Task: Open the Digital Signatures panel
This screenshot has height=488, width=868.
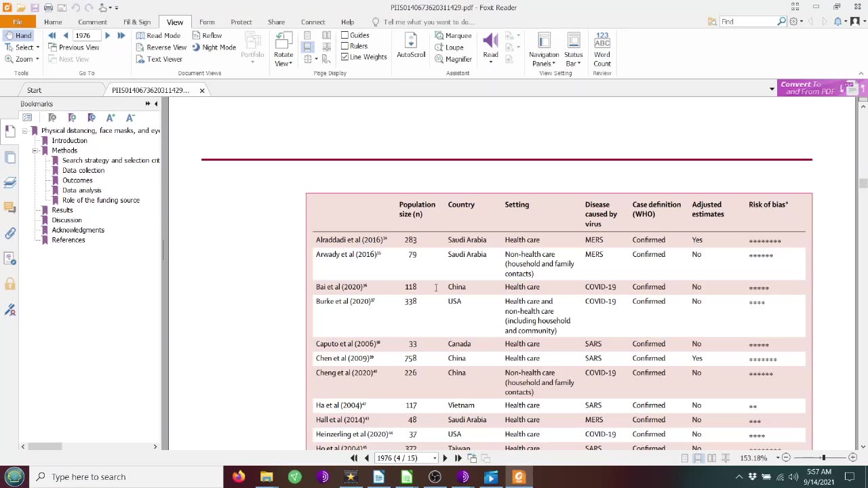Action: click(9, 310)
